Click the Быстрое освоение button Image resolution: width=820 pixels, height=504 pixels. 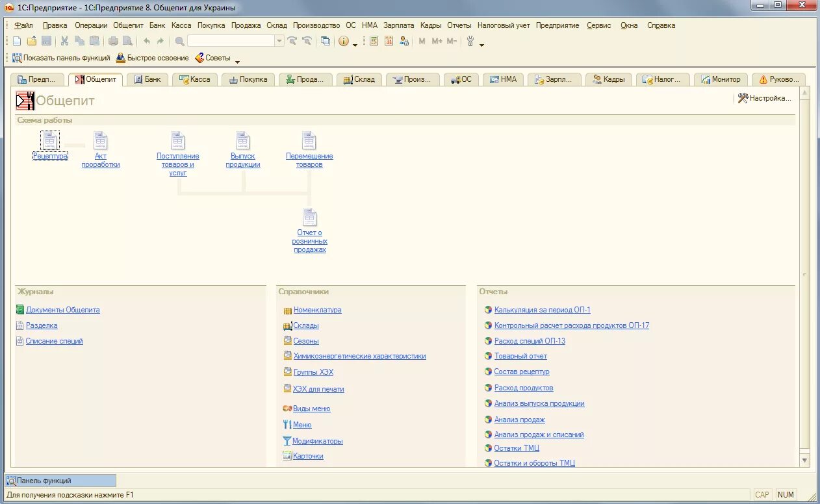point(153,58)
